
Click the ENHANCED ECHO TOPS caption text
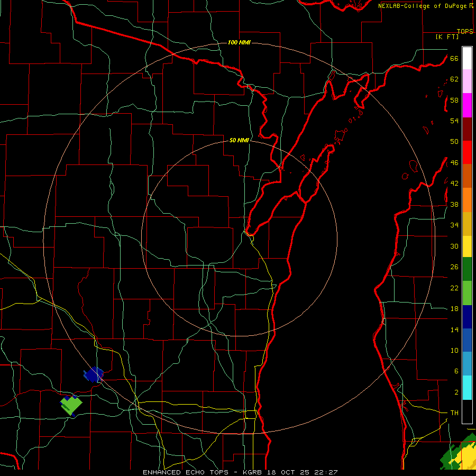pyautogui.click(x=186, y=472)
